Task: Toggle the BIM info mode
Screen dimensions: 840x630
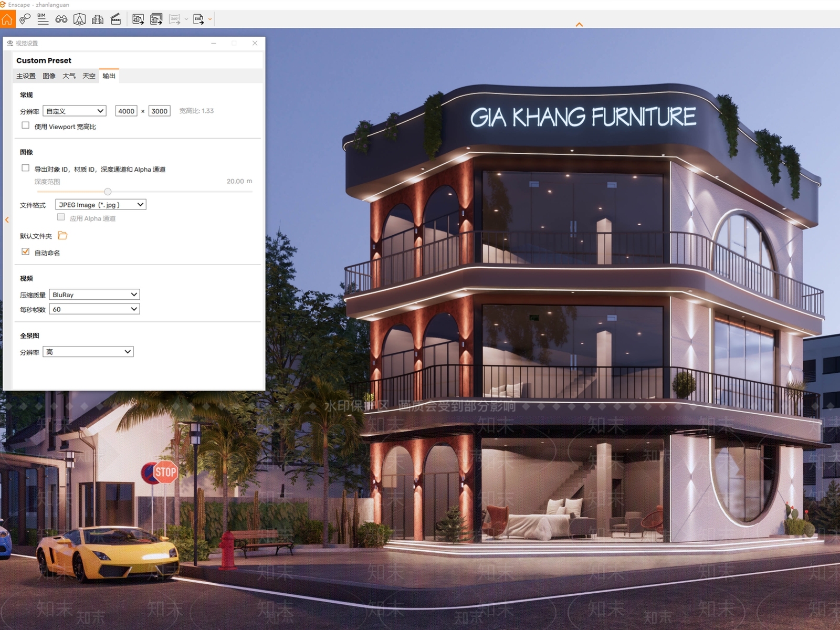Action: coord(43,19)
